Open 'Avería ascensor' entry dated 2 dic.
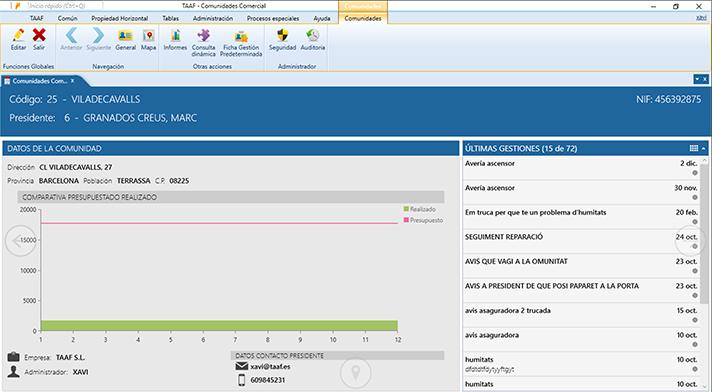This screenshot has height=392, width=712. tap(582, 168)
